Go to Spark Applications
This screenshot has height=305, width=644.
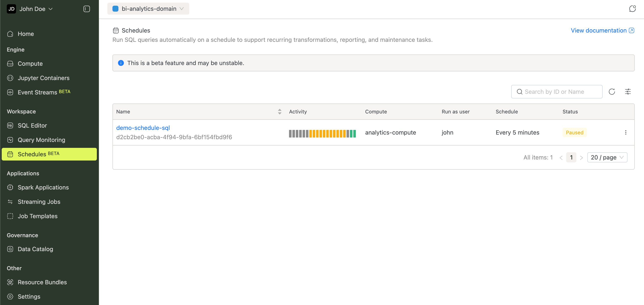pyautogui.click(x=43, y=187)
